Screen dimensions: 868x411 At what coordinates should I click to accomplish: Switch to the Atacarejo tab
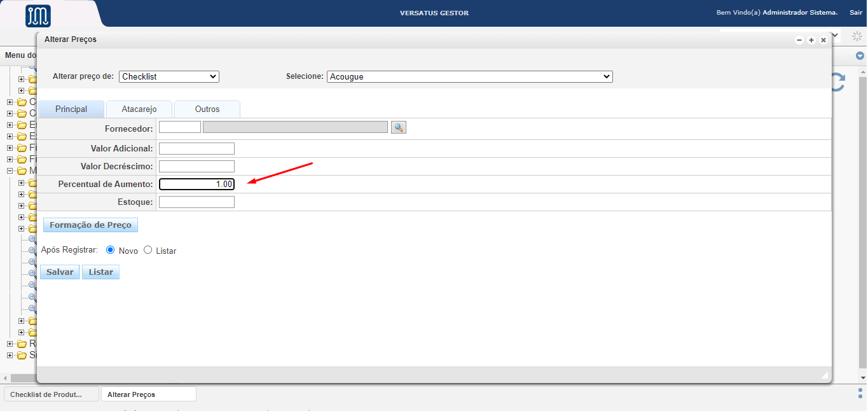[139, 109]
